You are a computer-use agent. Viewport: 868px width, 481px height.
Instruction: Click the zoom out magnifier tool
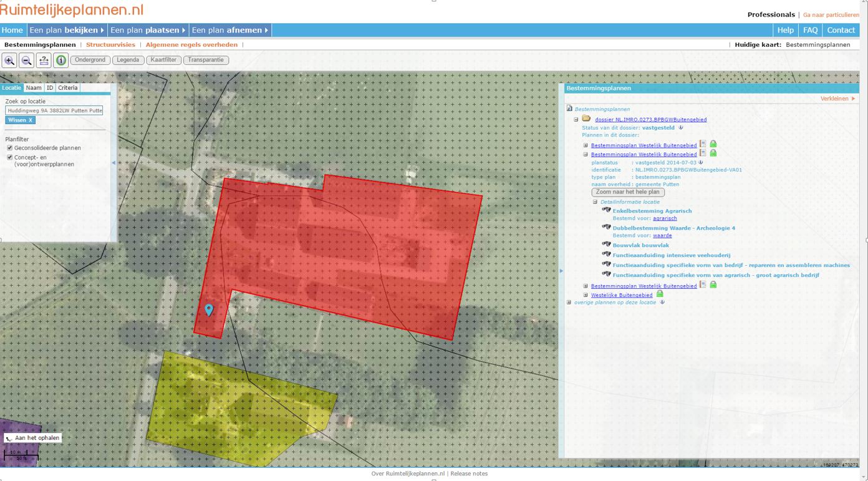[x=26, y=61]
